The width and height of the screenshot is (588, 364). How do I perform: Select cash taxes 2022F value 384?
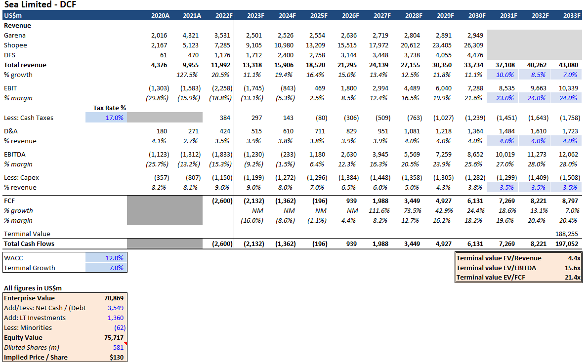(x=225, y=118)
